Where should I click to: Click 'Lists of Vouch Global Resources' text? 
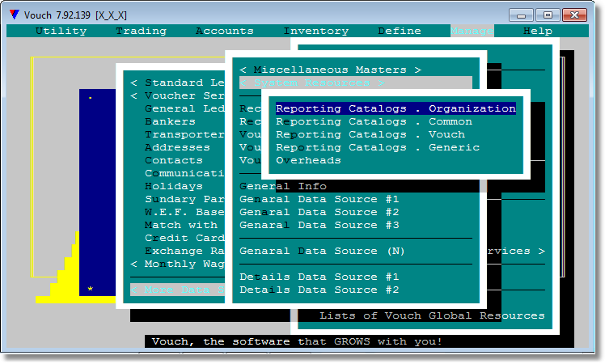(432, 315)
